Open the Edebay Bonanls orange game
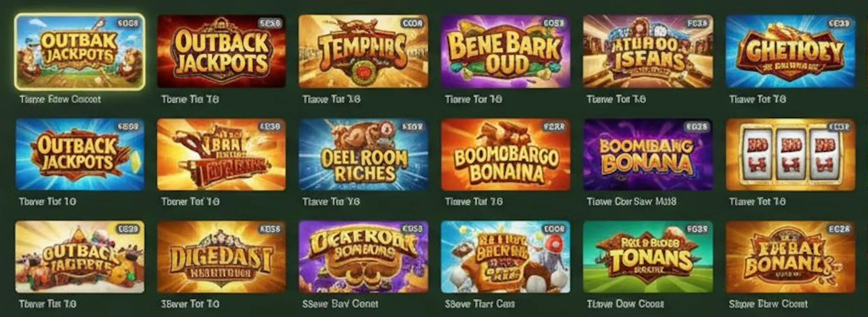Screen dimensions: 868x317 (790, 257)
